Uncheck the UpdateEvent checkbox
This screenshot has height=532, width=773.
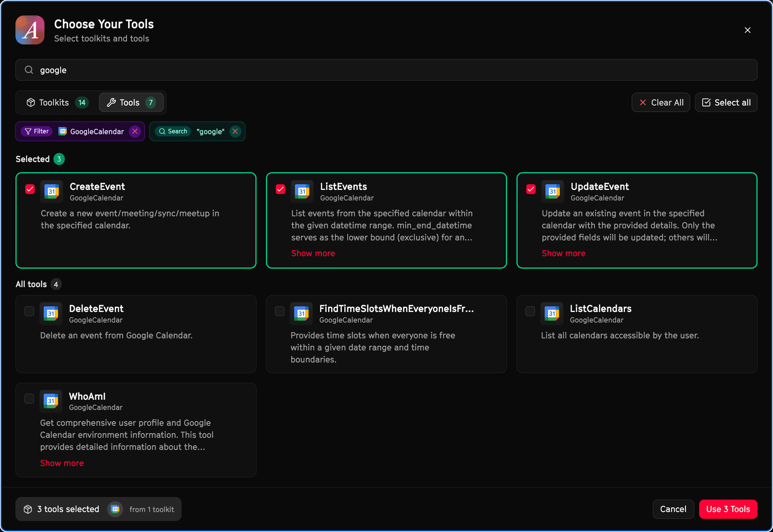coord(531,189)
